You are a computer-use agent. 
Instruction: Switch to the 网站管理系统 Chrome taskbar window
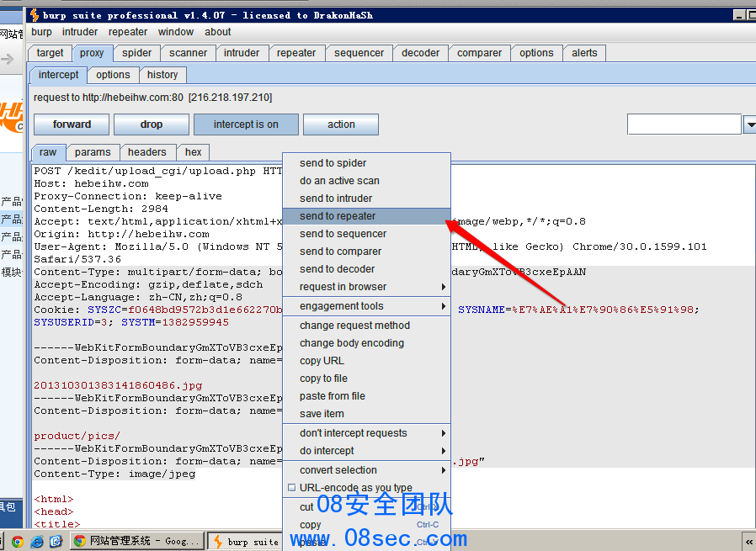click(x=138, y=541)
